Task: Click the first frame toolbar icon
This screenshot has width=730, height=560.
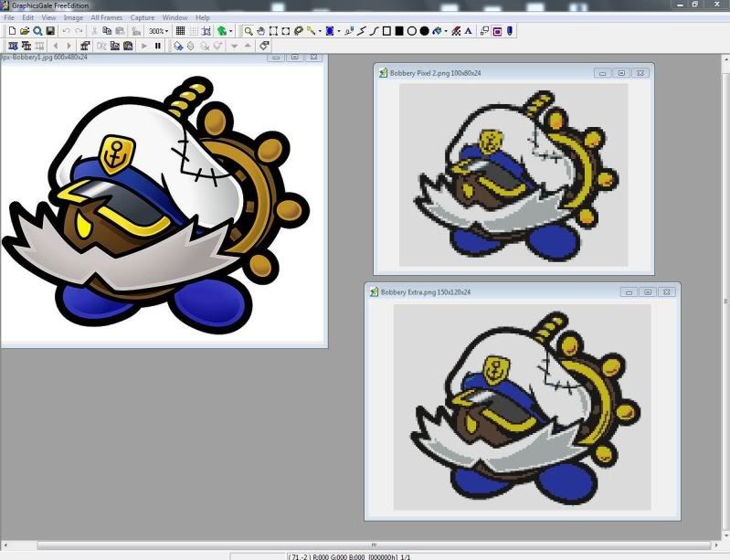Action: pos(13,46)
